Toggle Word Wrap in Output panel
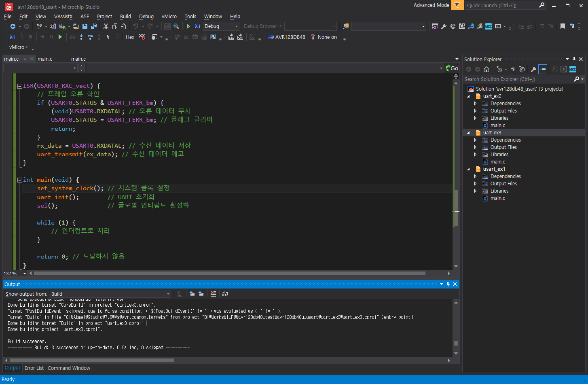Image resolution: width=588 pixels, height=384 pixels. point(225,294)
